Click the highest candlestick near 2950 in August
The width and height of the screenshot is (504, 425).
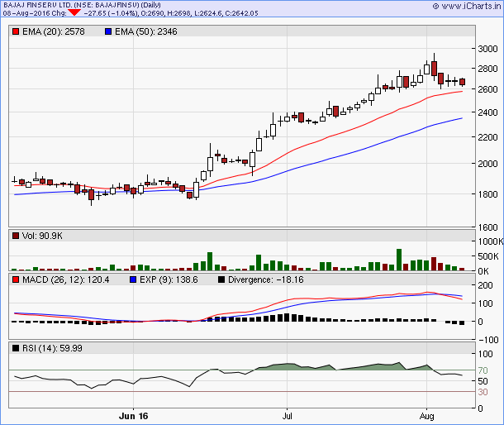click(x=434, y=68)
